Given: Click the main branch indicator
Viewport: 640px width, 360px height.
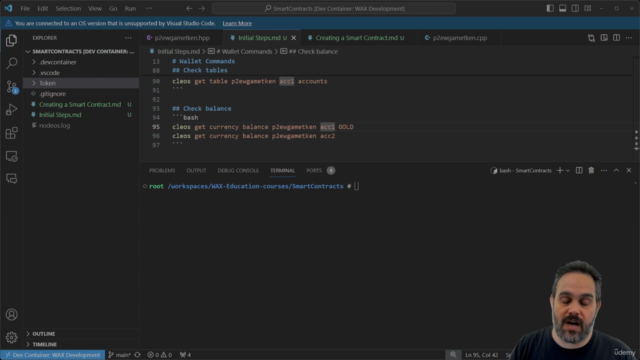Looking at the screenshot, I should [119, 355].
